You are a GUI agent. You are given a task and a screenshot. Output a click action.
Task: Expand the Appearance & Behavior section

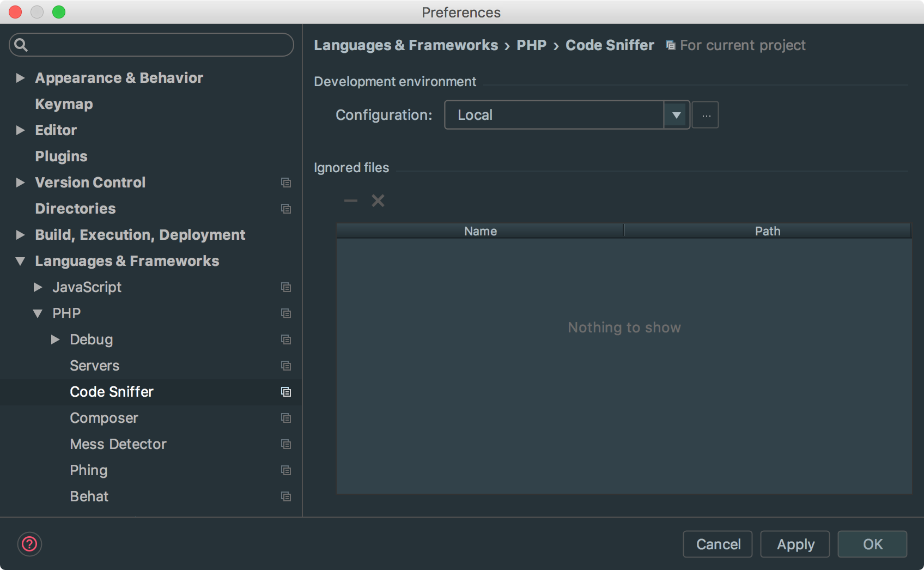point(20,78)
